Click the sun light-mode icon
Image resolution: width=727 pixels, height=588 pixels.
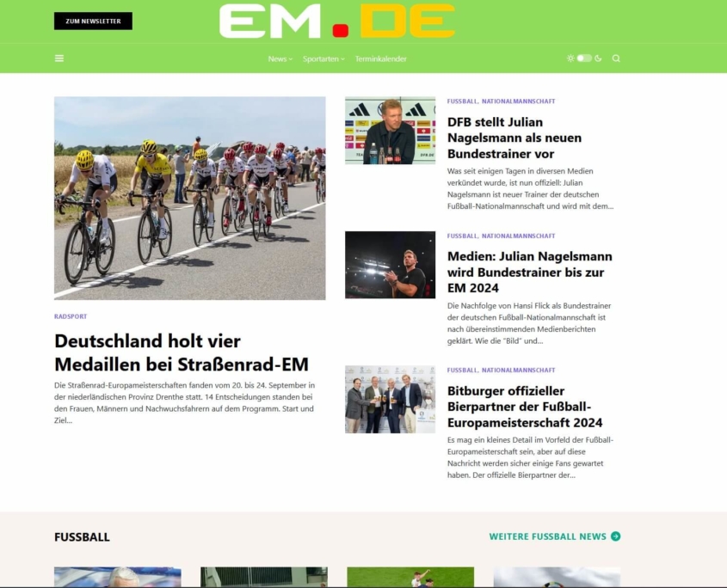click(570, 58)
